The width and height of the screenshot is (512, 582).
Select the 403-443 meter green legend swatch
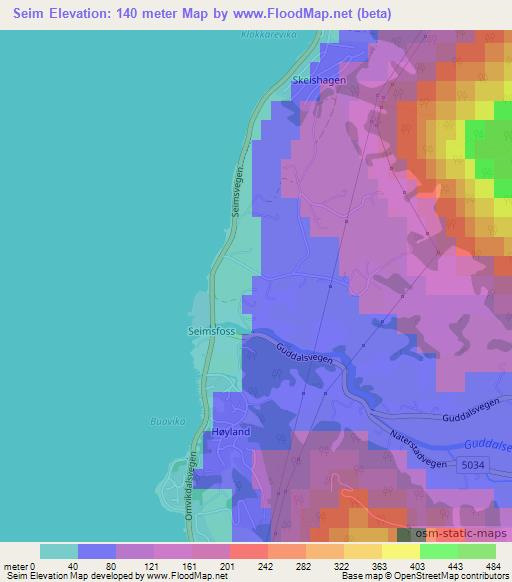(439, 552)
